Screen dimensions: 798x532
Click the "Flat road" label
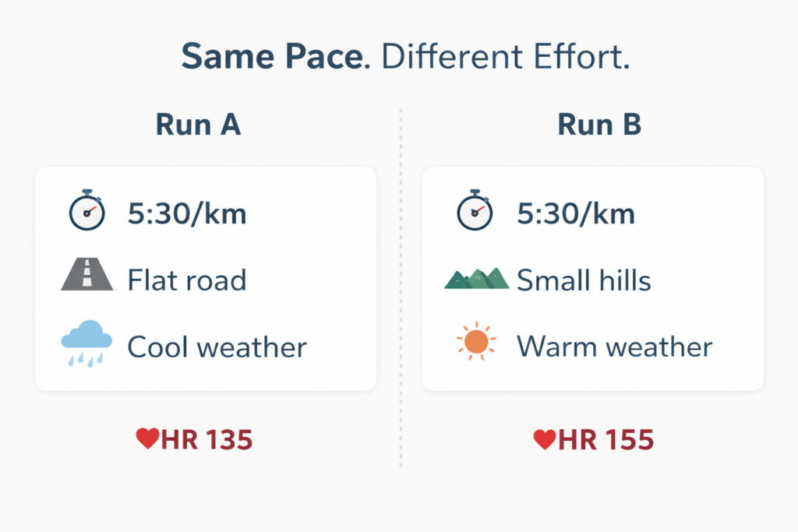point(187,280)
